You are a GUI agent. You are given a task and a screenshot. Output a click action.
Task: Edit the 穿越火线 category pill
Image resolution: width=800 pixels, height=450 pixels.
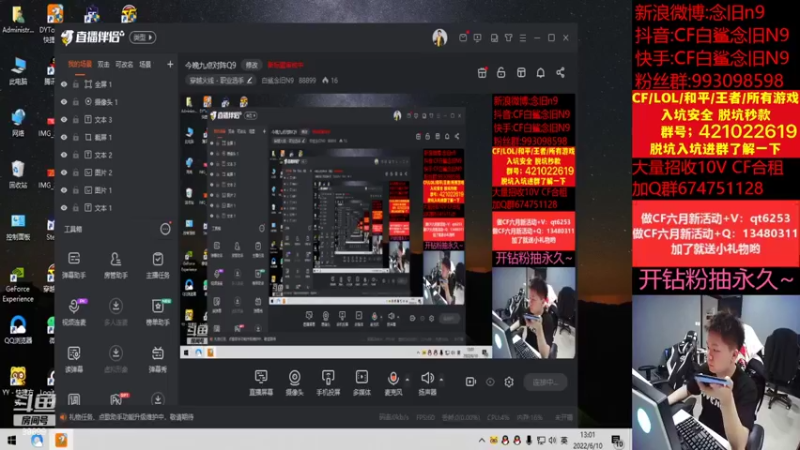tap(221, 80)
